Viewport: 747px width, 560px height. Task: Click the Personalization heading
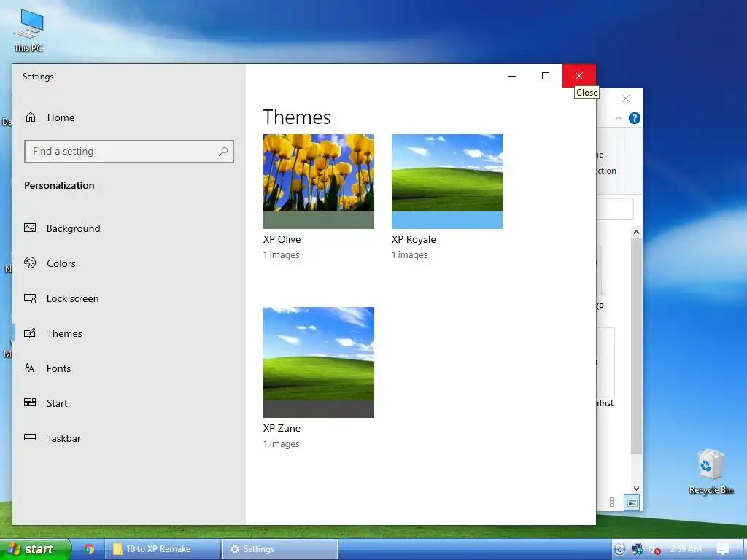(59, 185)
